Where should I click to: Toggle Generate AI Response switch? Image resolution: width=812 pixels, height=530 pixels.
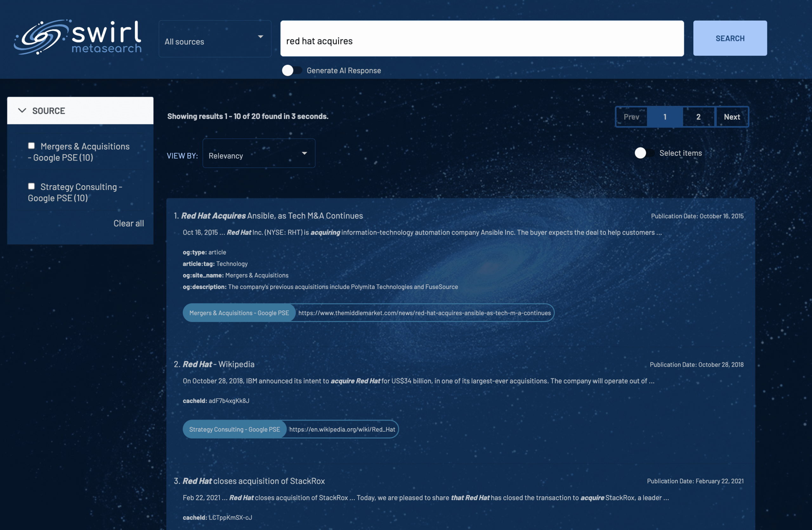click(292, 71)
